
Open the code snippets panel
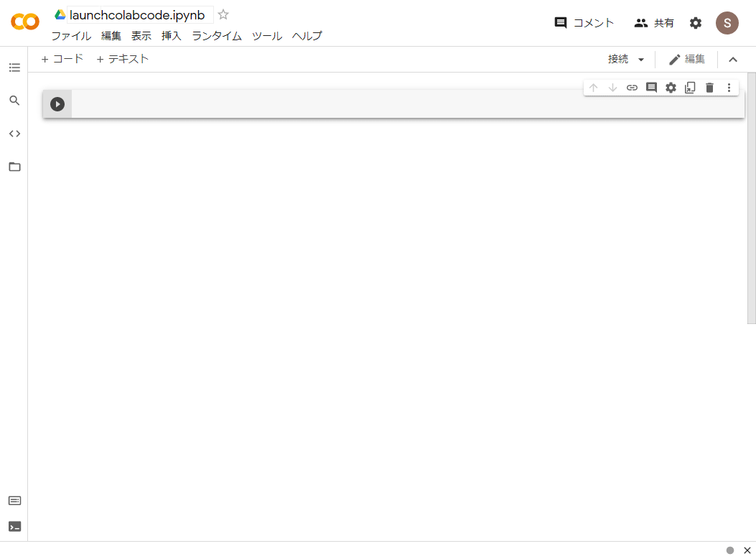14,133
